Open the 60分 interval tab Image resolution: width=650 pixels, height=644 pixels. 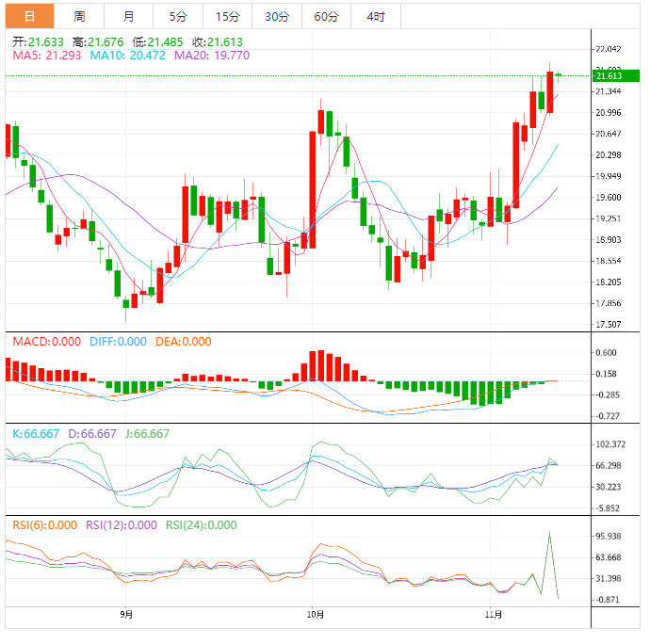(x=326, y=16)
